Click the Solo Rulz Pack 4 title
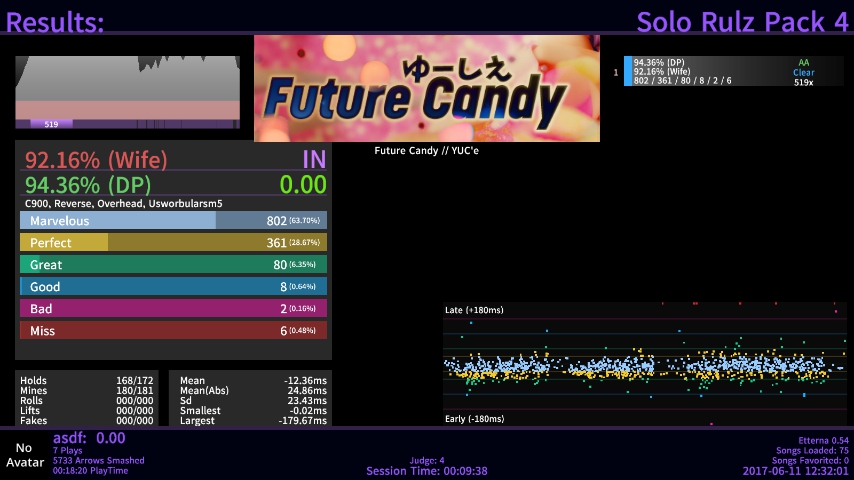Viewport: 854px width, 480px height. point(741,21)
